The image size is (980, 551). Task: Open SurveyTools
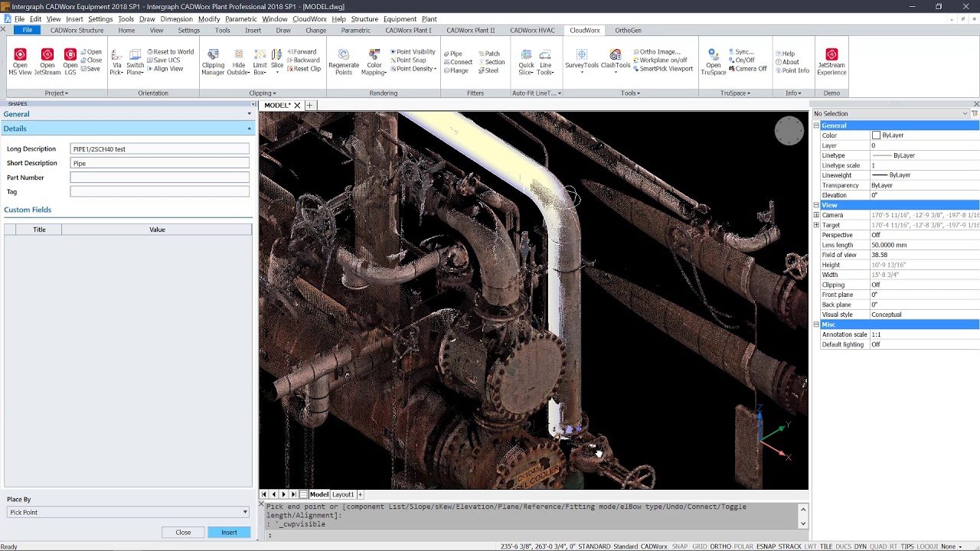click(x=582, y=60)
